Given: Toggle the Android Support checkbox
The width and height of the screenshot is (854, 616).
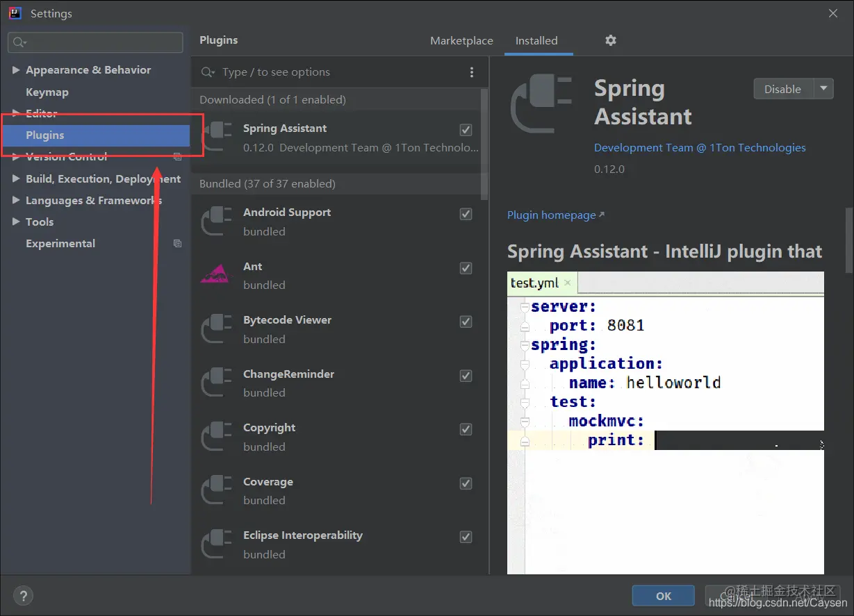Looking at the screenshot, I should (466, 214).
